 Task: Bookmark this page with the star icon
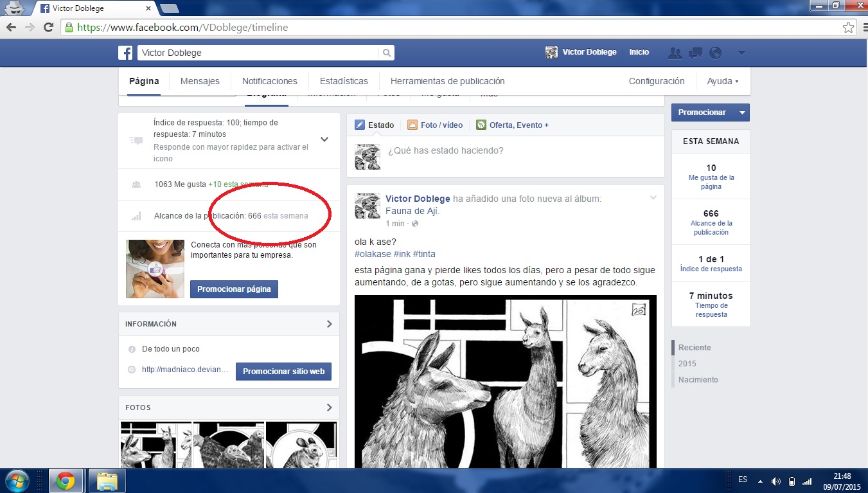(848, 28)
